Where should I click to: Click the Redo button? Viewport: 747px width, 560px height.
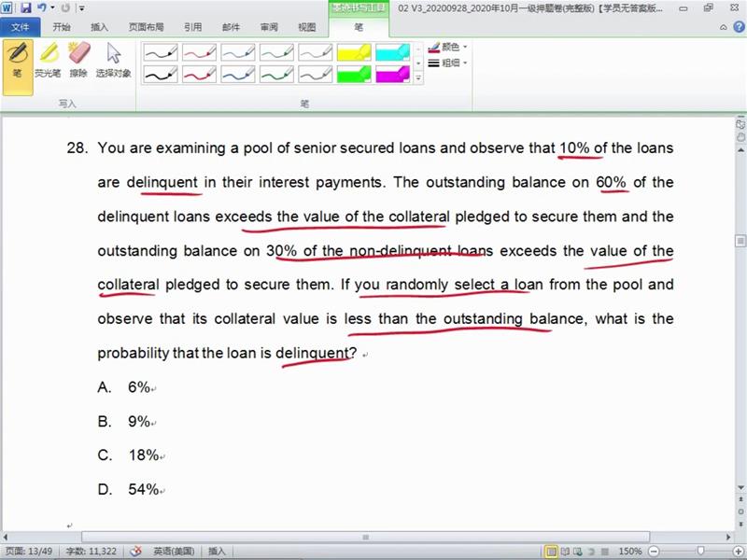click(65, 8)
